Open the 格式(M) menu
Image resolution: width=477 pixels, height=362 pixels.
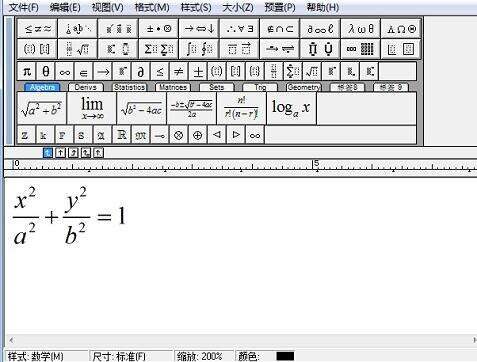(152, 7)
